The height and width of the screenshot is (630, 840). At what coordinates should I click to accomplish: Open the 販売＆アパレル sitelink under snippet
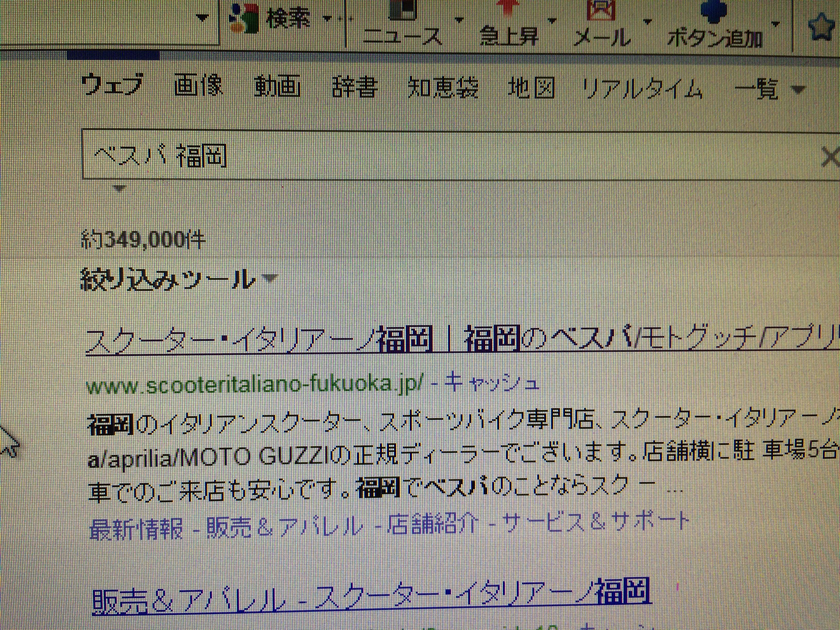(x=284, y=528)
